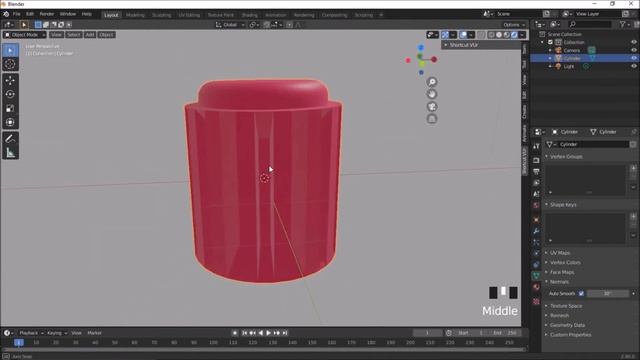This screenshot has width=640, height=360.
Task: Open the timeline Keying menu
Action: tap(56, 333)
